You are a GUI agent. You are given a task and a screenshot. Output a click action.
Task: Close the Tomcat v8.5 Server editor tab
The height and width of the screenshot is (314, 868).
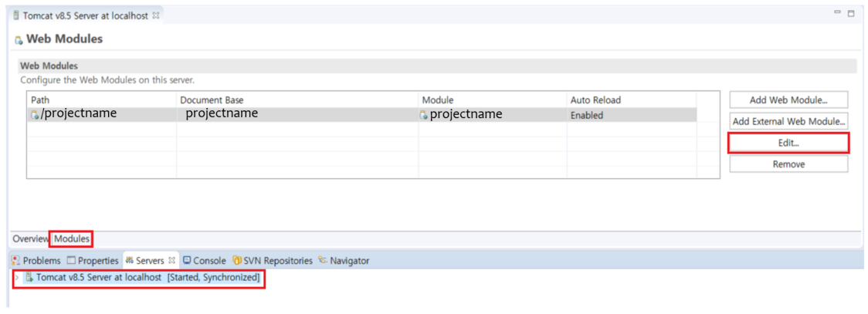[x=155, y=15]
